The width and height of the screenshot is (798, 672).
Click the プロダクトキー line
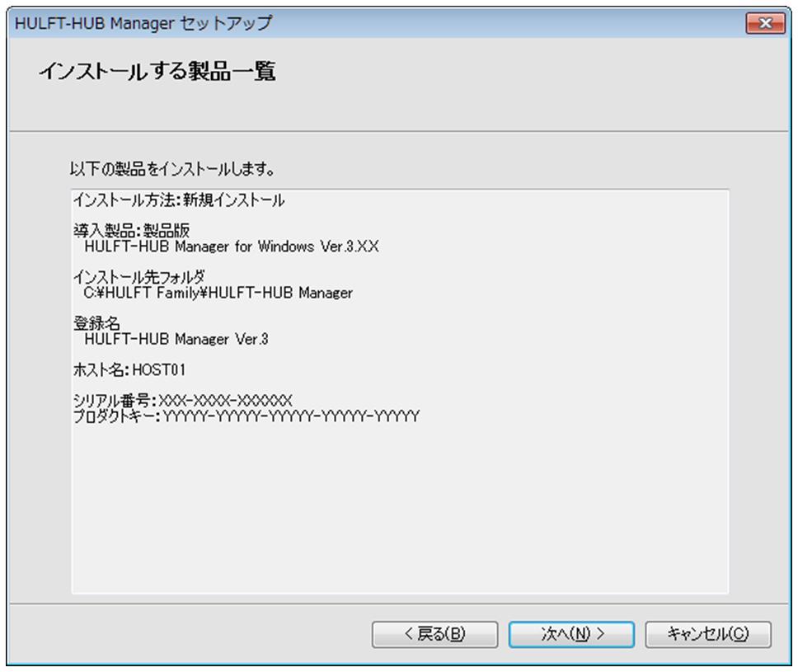(246, 416)
